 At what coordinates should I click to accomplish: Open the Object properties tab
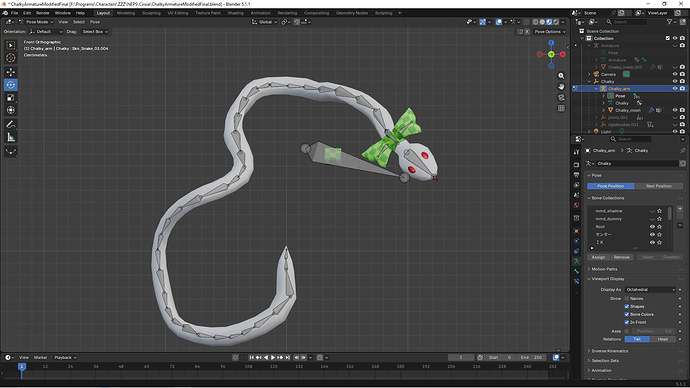(576, 231)
